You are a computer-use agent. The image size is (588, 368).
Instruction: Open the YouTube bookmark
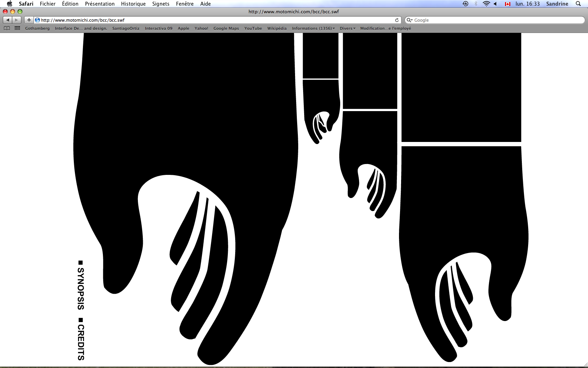253,28
